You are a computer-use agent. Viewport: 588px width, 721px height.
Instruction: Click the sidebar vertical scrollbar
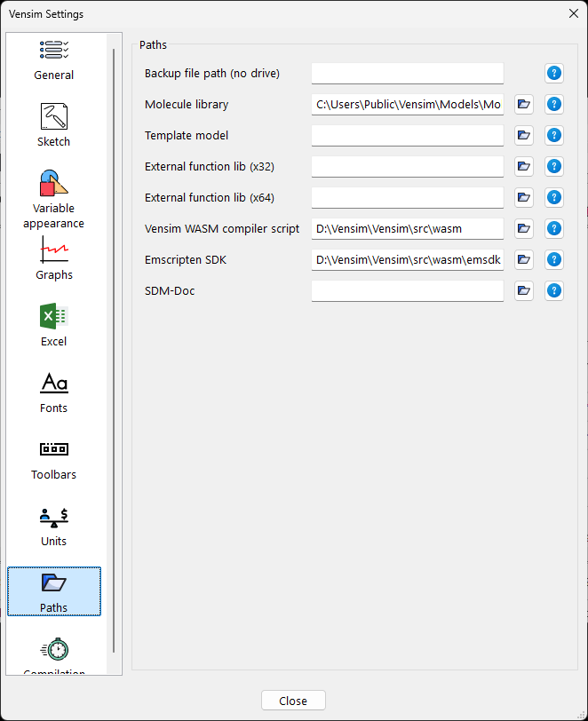point(114,355)
